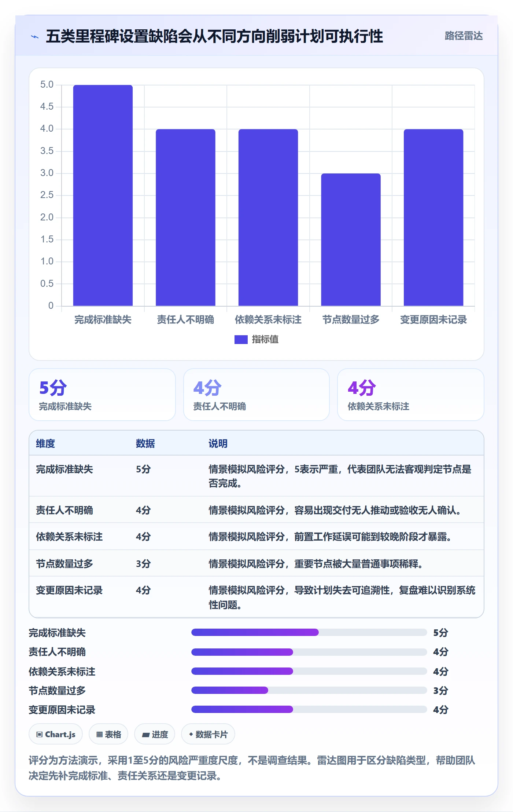Click the 5.0 y-axis tick label
The height and width of the screenshot is (812, 513).
point(47,84)
